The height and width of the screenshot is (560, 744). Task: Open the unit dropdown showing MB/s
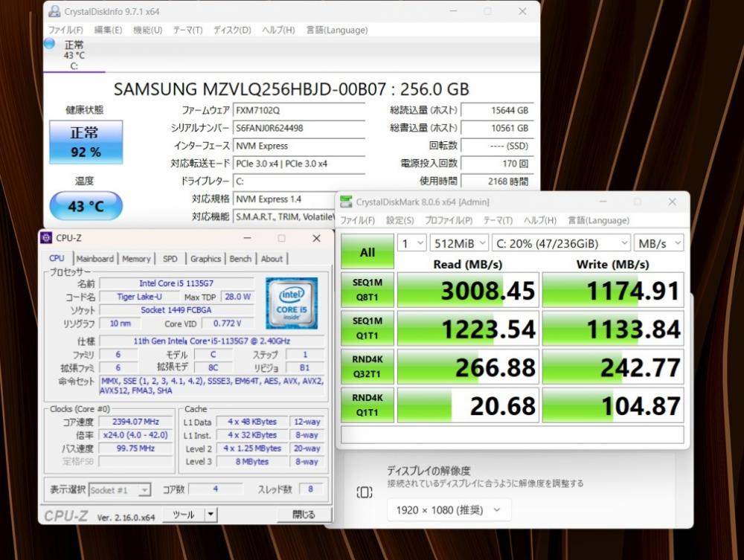658,243
